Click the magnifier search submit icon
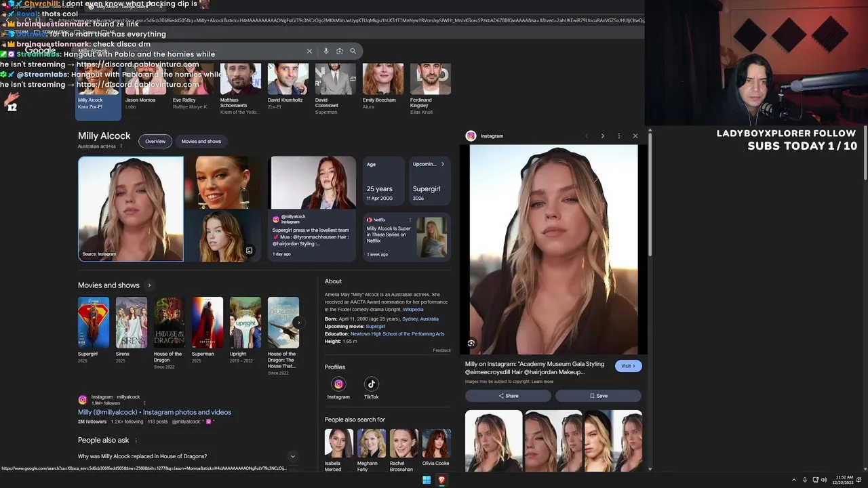 353,51
